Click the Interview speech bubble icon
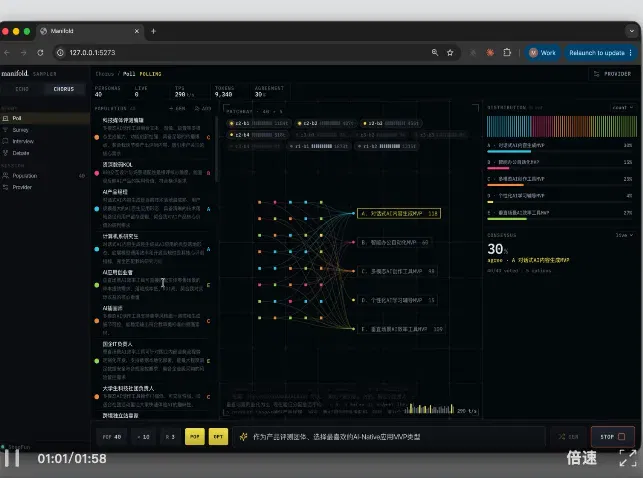 5,141
